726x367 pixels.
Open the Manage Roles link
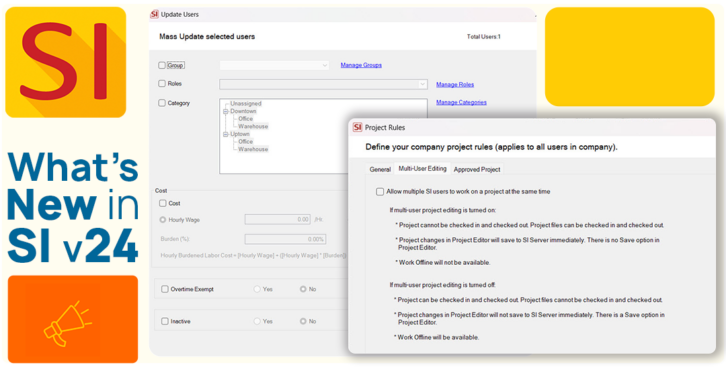[455, 85]
